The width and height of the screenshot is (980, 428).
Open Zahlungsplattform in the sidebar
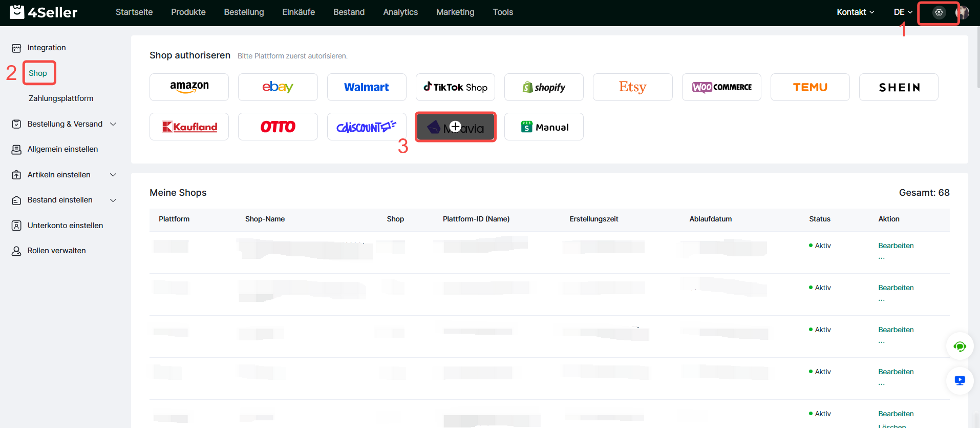(x=61, y=98)
